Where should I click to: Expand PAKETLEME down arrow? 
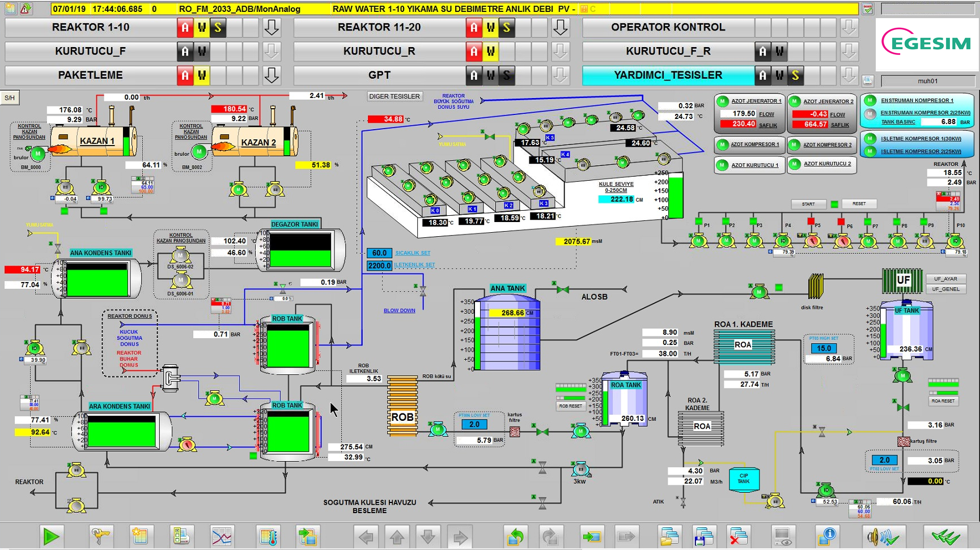(x=271, y=75)
